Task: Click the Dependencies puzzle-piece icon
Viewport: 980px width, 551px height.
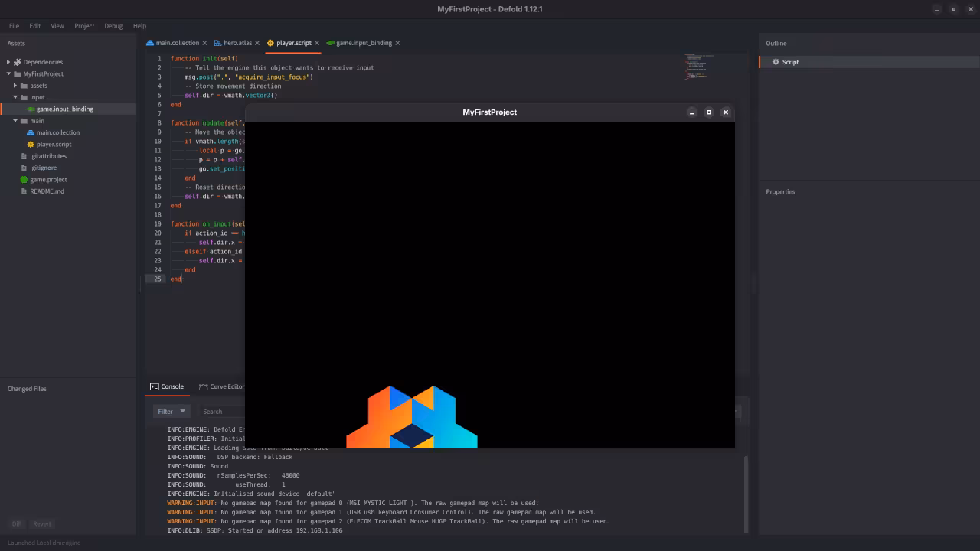Action: pos(17,62)
